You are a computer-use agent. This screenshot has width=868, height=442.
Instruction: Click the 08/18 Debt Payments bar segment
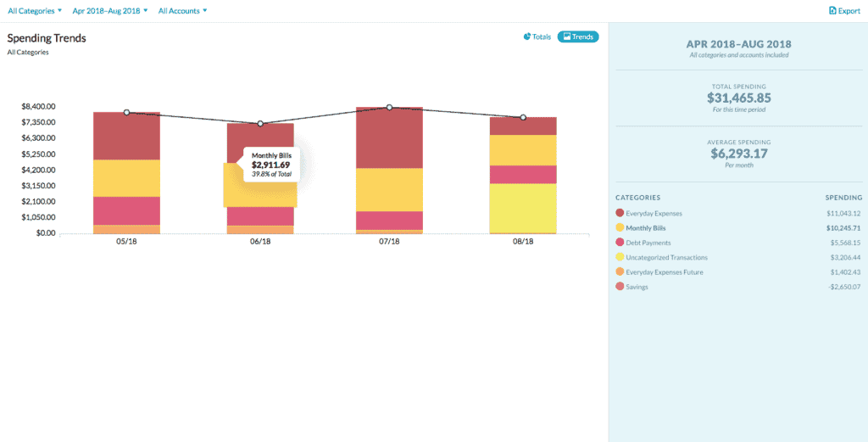(x=523, y=175)
